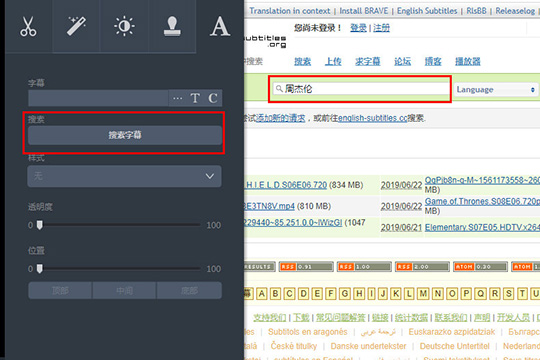This screenshot has width=540, height=360.
Task: Select letter M in alphabet index
Action: point(423,294)
